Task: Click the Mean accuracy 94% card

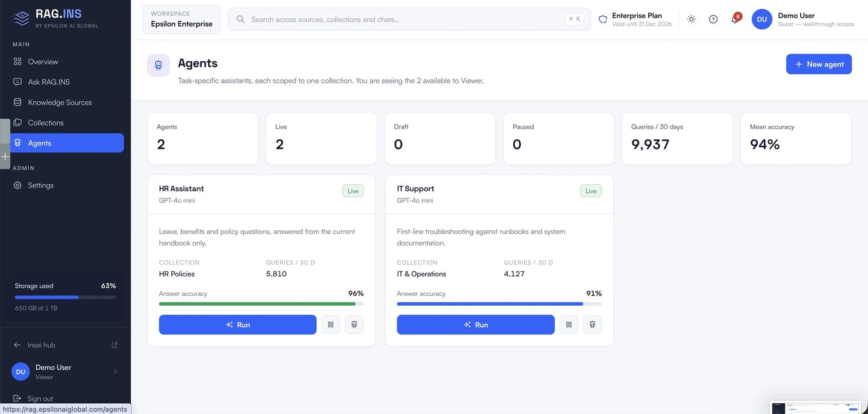Action: (796, 139)
